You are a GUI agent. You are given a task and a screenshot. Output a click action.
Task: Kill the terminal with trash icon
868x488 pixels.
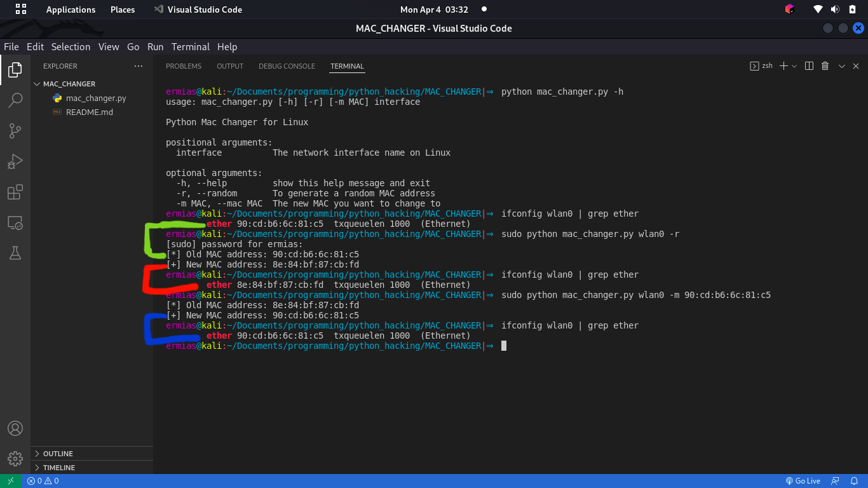[x=825, y=66]
